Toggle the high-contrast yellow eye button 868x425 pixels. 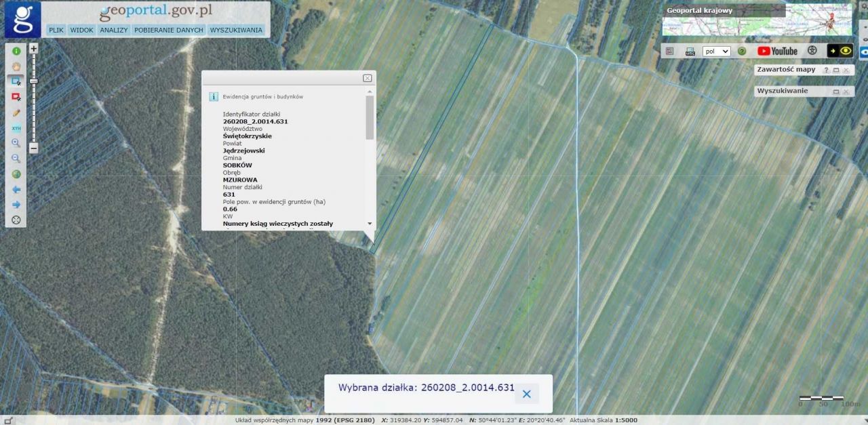click(x=840, y=51)
